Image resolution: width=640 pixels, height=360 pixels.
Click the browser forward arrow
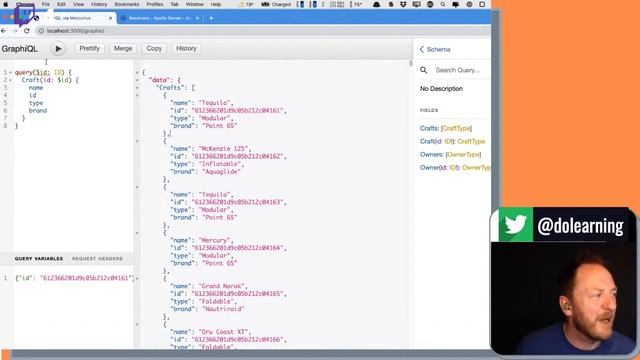tap(15, 31)
